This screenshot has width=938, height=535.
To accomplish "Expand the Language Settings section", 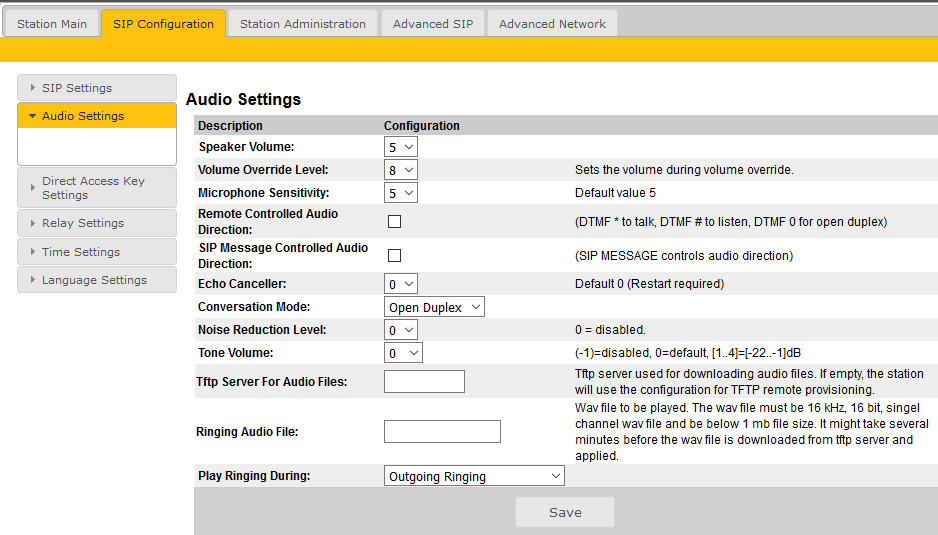I will [97, 280].
